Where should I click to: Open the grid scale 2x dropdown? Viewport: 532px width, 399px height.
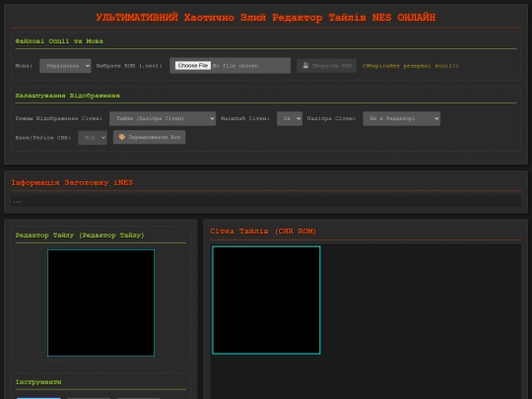click(x=290, y=118)
